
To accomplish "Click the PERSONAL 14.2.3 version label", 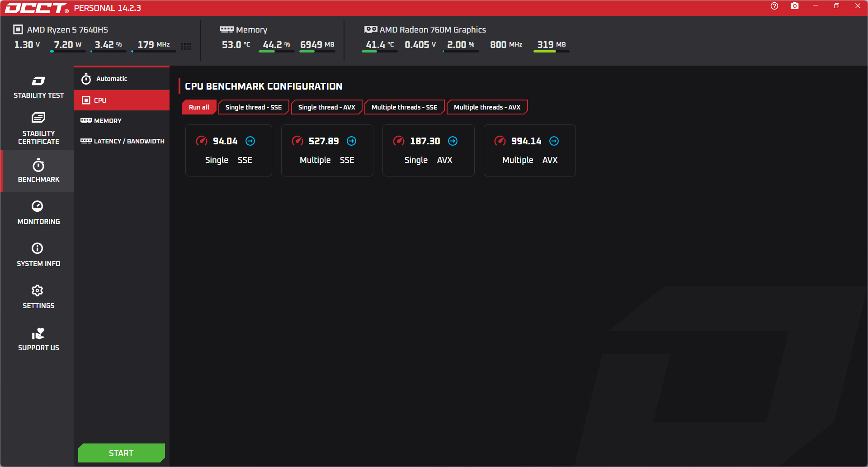I will coord(108,8).
